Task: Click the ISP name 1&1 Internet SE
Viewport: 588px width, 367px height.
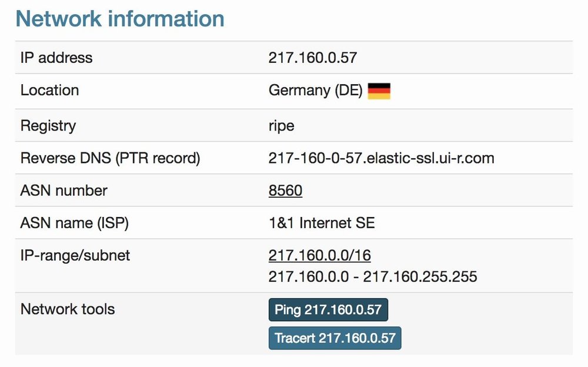Action: 322,223
